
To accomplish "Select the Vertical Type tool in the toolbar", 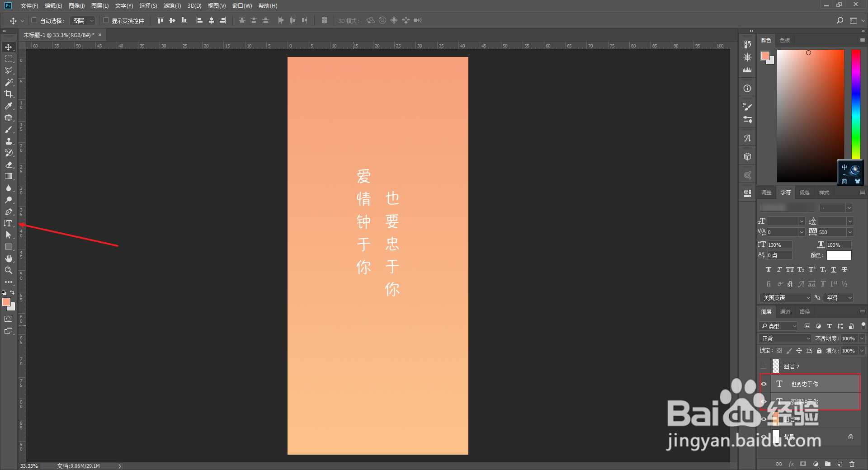I will pyautogui.click(x=8, y=223).
